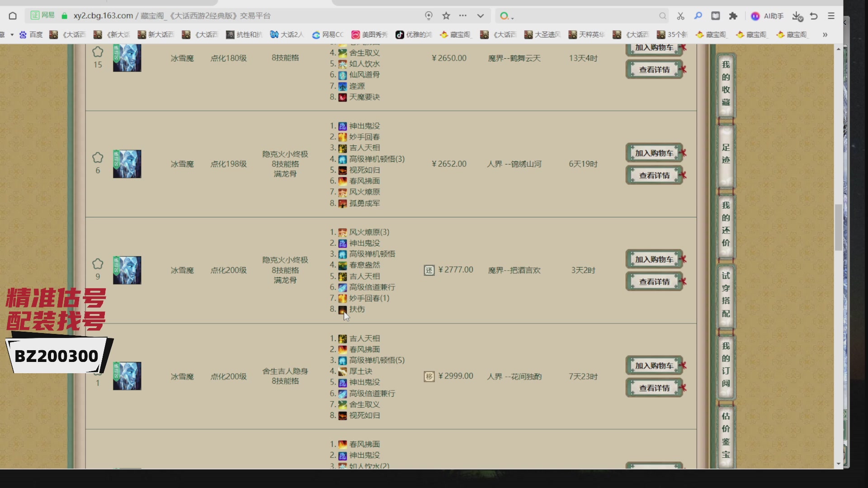868x488 pixels.
Task: Click the 风火燎原(3) skill icon
Action: pos(343,232)
